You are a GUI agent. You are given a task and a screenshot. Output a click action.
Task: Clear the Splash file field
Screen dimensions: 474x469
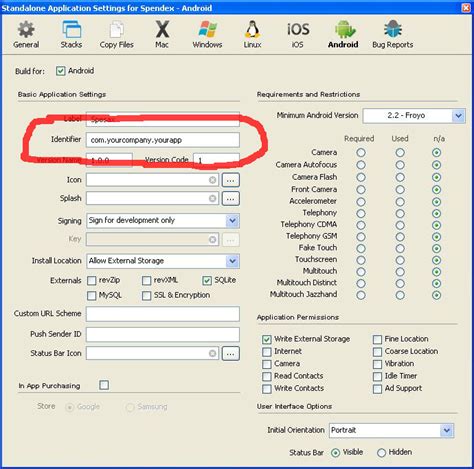pyautogui.click(x=212, y=198)
